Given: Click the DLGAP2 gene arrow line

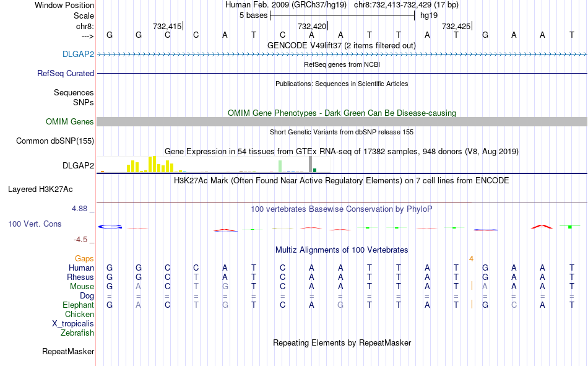Looking at the screenshot, I should 342,54.
